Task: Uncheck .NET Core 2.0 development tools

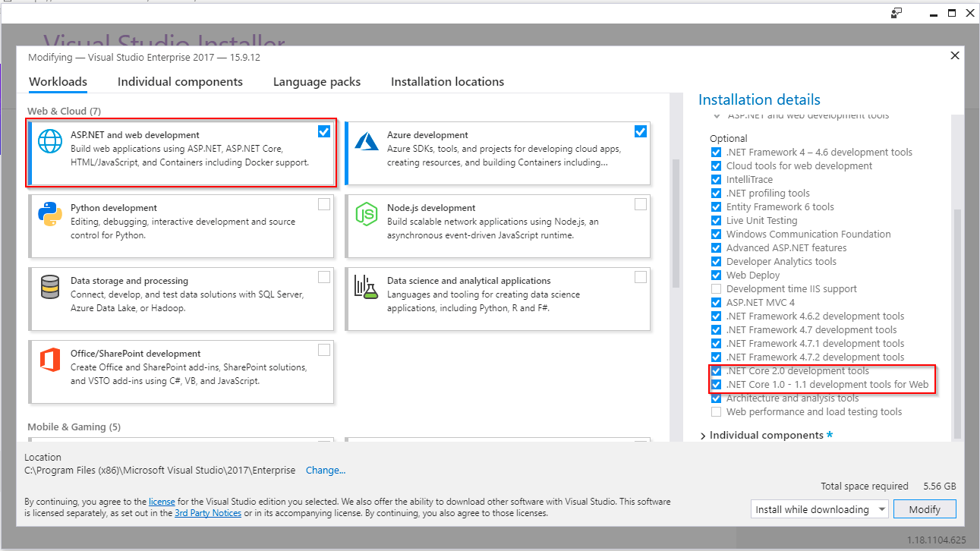Action: tap(716, 370)
